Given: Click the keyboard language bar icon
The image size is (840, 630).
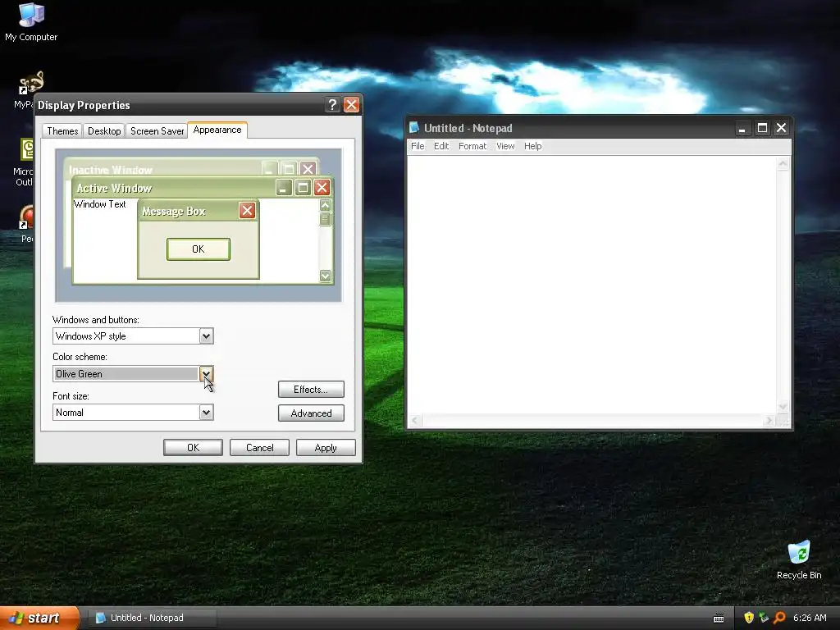Looking at the screenshot, I should pyautogui.click(x=719, y=619).
